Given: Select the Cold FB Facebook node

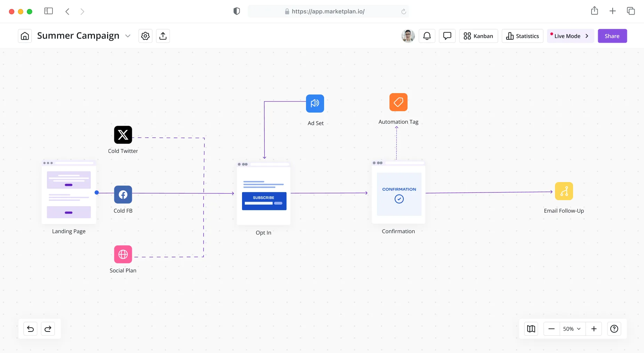Looking at the screenshot, I should pyautogui.click(x=123, y=195).
